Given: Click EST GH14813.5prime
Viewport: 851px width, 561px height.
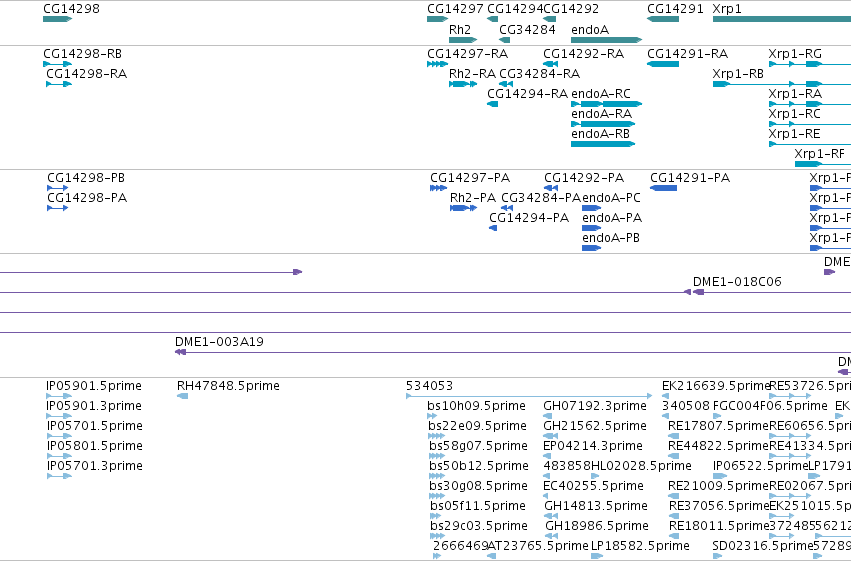Looking at the screenshot, I should [x=551, y=517].
